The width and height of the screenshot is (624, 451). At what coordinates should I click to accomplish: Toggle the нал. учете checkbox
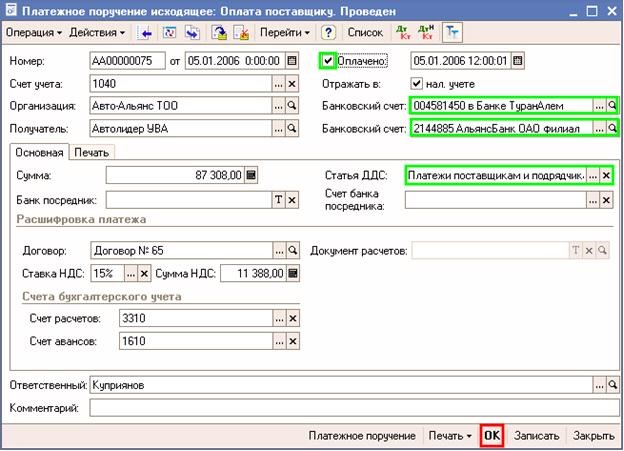pyautogui.click(x=417, y=83)
